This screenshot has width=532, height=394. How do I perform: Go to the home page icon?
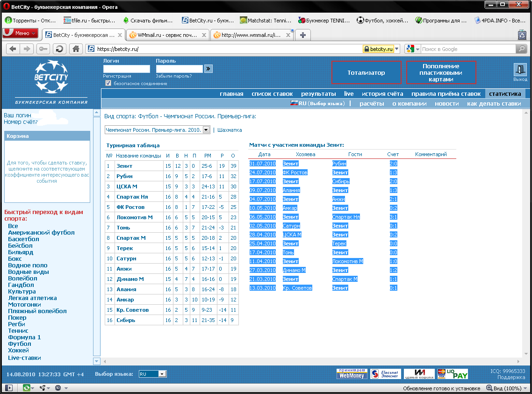[76, 49]
